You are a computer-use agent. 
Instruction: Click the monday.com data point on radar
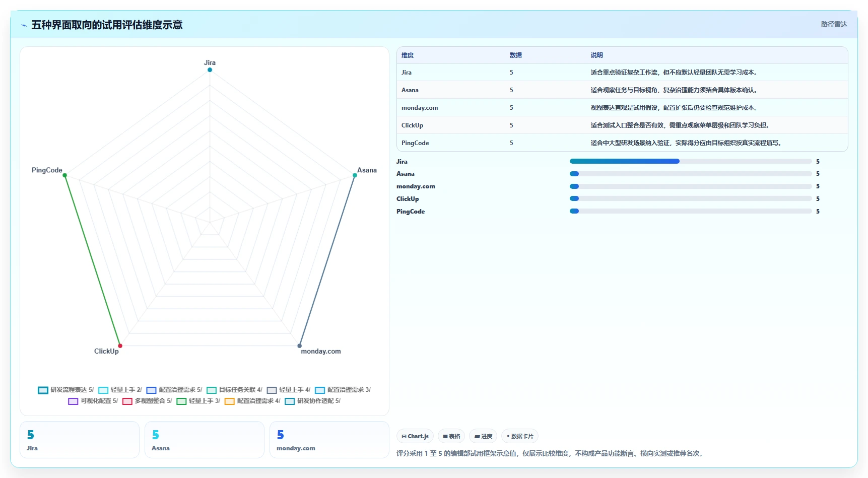[x=299, y=346]
